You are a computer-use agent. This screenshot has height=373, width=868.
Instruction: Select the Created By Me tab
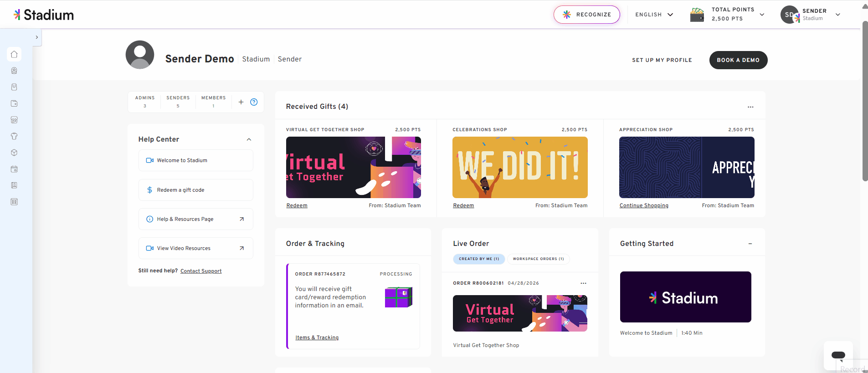[479, 259]
